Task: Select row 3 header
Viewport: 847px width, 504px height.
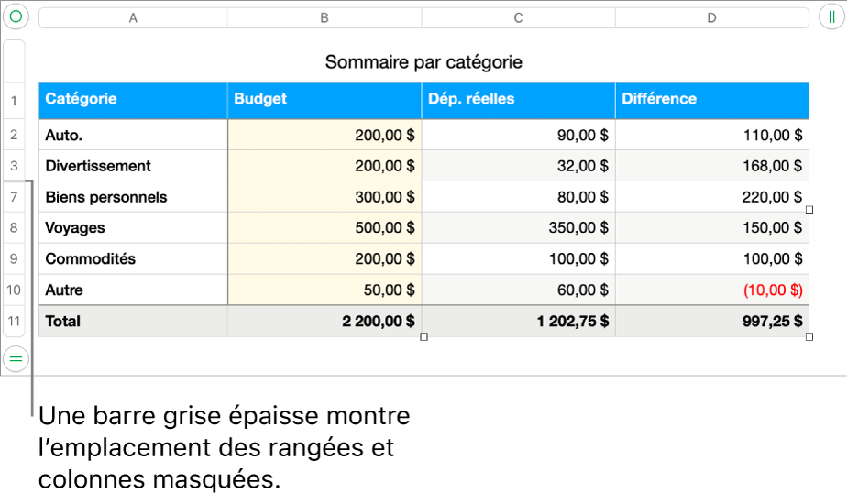Action: [15, 166]
